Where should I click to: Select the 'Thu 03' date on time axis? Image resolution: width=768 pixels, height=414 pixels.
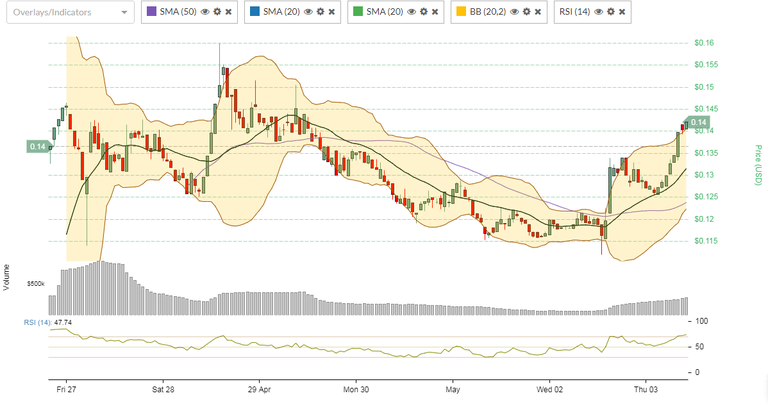tap(646, 390)
